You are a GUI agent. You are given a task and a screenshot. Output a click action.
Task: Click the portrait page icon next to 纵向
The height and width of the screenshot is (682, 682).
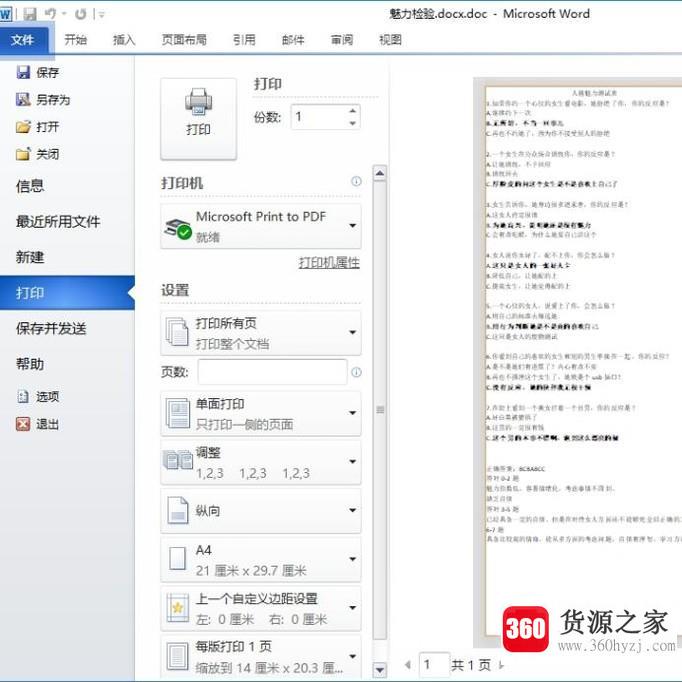pyautogui.click(x=177, y=510)
